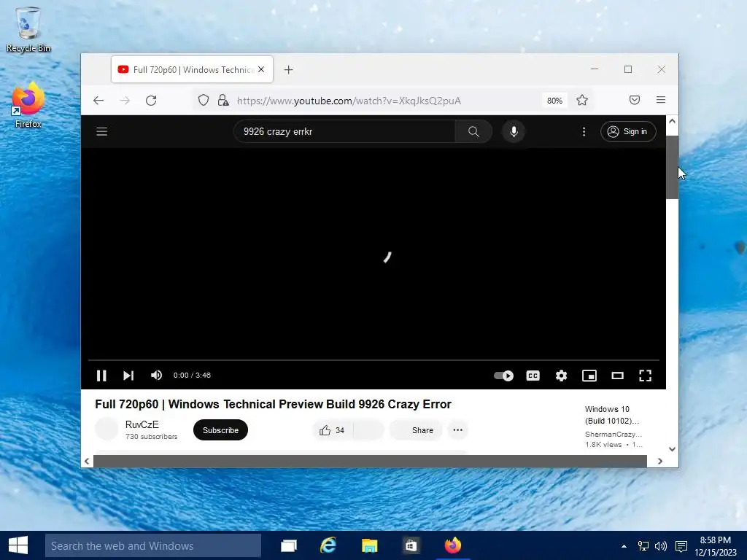Enable miniplayer mode
This screenshot has height=560, width=747.
(589, 376)
